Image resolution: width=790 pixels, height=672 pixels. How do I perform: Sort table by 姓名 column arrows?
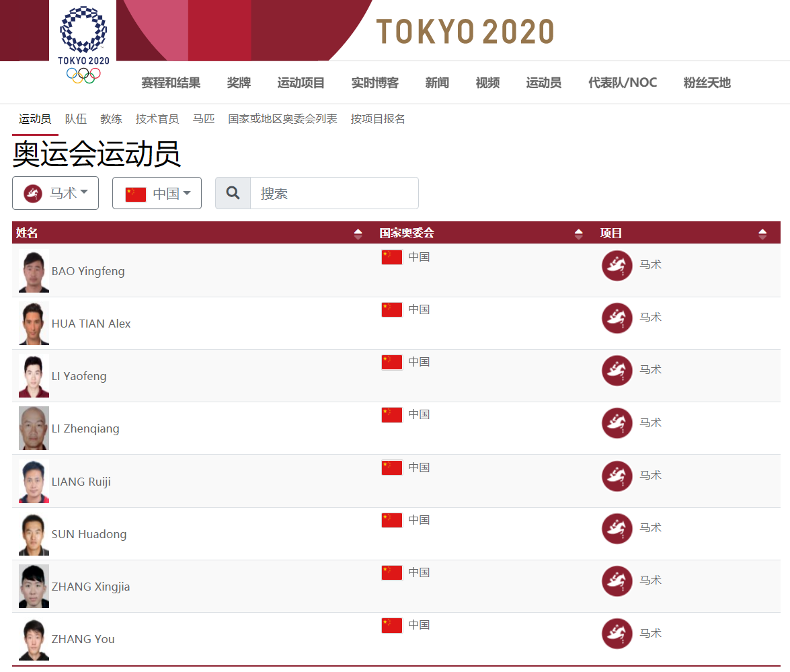pyautogui.click(x=358, y=233)
